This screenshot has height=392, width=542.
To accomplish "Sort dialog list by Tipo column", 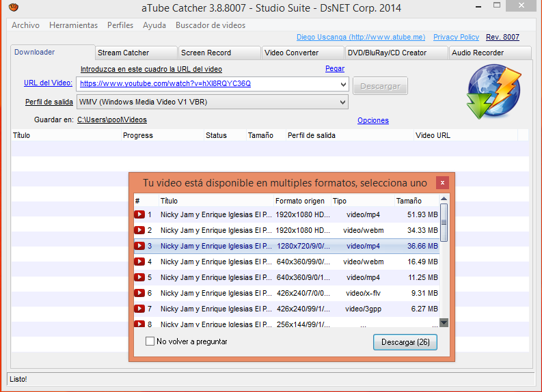I will click(x=363, y=201).
